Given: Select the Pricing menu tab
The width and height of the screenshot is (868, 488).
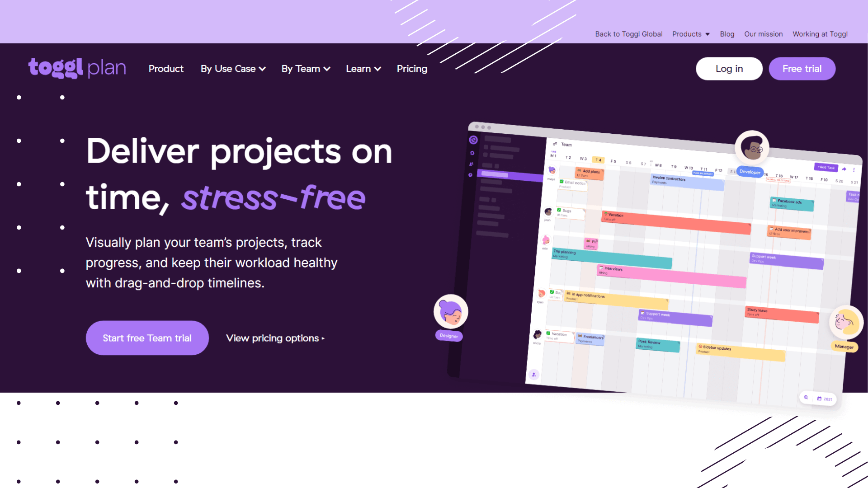Looking at the screenshot, I should pyautogui.click(x=411, y=69).
